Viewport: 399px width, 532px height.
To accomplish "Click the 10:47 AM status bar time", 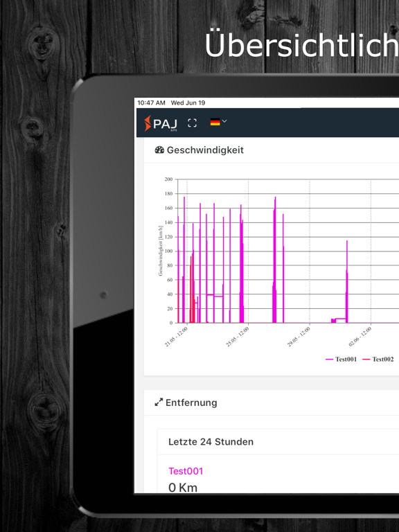I will (x=151, y=103).
